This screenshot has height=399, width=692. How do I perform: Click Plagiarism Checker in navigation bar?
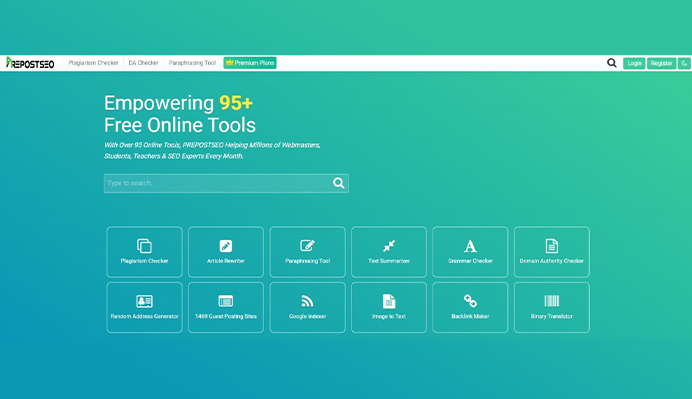click(93, 63)
